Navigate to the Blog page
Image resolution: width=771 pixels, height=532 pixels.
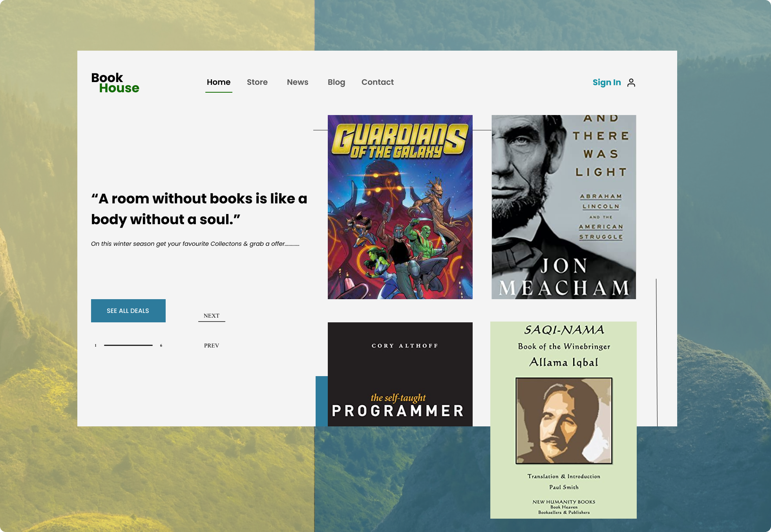coord(336,82)
